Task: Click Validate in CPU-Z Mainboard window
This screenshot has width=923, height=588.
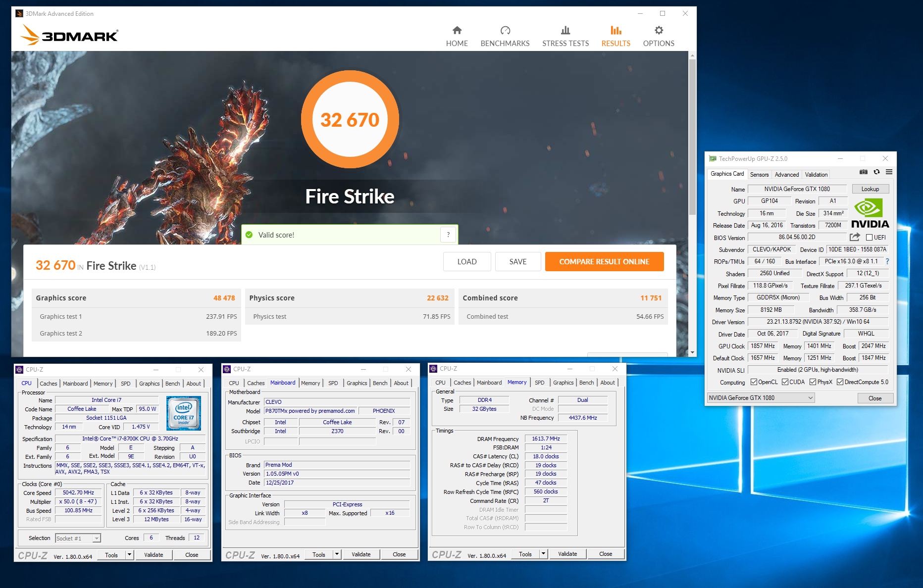Action: click(x=361, y=554)
